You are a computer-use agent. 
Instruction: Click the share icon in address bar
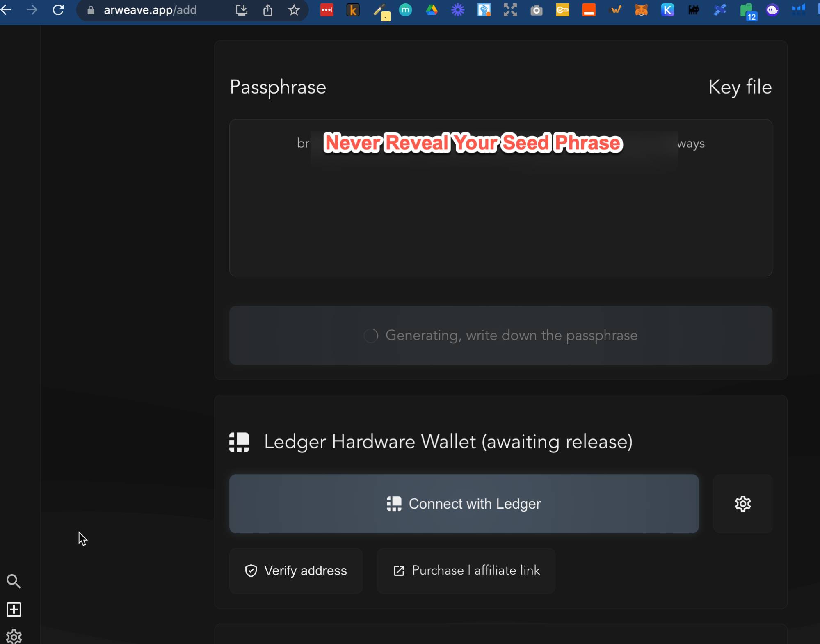[267, 10]
